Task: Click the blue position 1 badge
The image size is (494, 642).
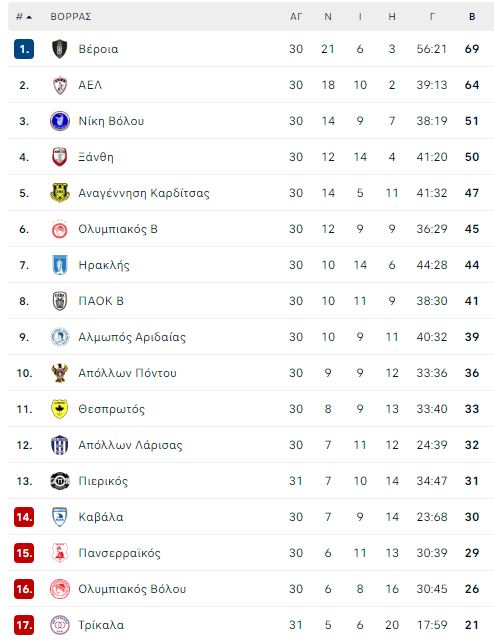Action: [x=24, y=49]
